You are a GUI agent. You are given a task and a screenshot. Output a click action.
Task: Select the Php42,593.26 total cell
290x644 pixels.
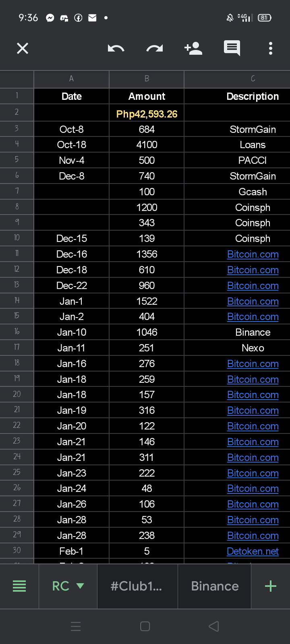(x=147, y=114)
